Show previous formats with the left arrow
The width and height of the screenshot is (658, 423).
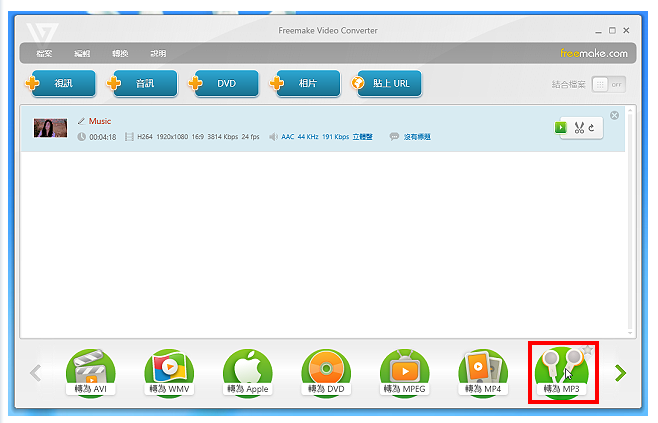click(35, 373)
